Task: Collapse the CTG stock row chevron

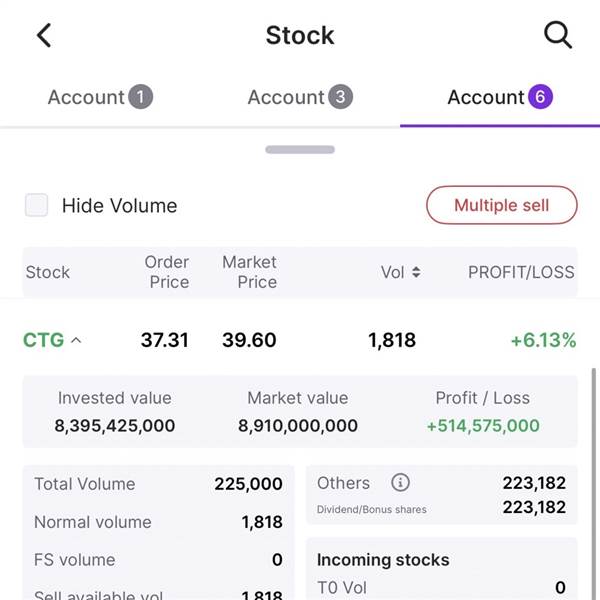Action: click(x=76, y=341)
